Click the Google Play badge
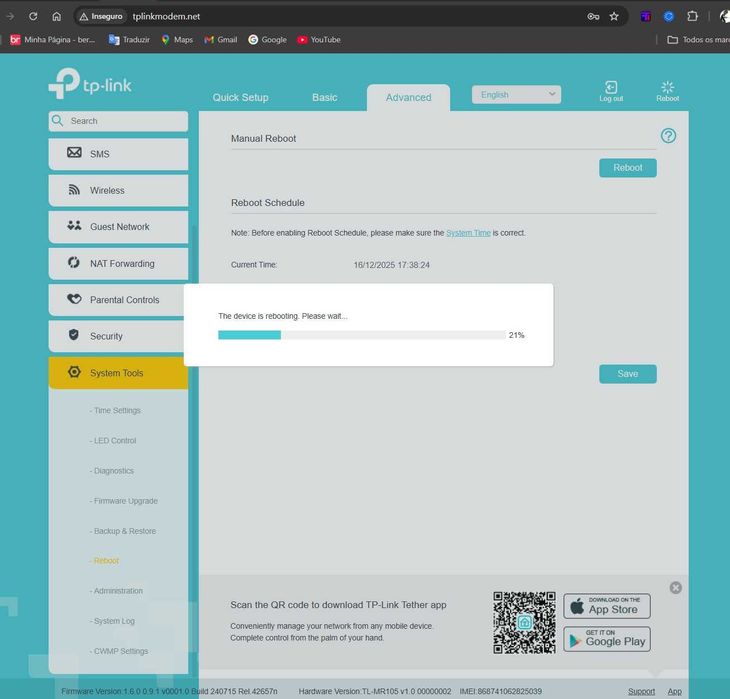Screen dimensions: 730x699 [x=607, y=639]
